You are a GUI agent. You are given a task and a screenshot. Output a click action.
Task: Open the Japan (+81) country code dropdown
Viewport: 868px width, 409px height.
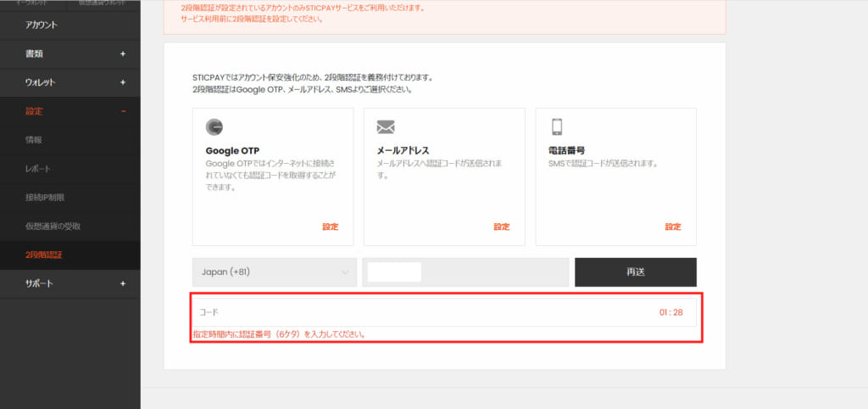tap(275, 272)
